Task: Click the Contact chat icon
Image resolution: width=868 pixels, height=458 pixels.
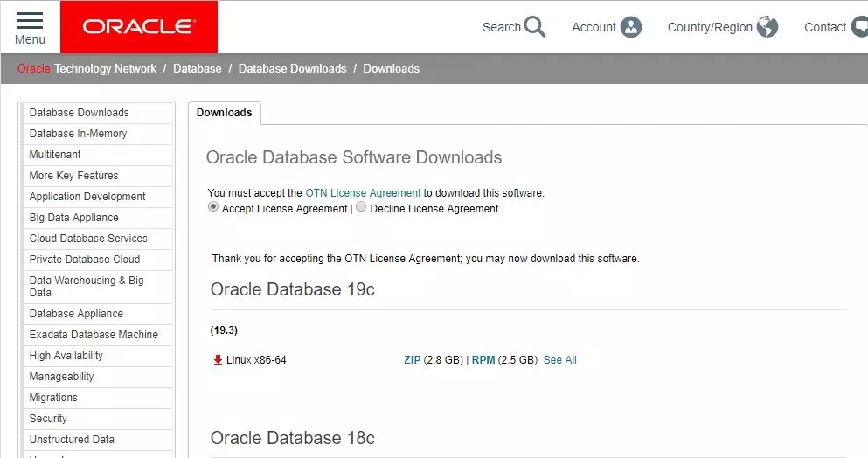Action: click(x=860, y=27)
